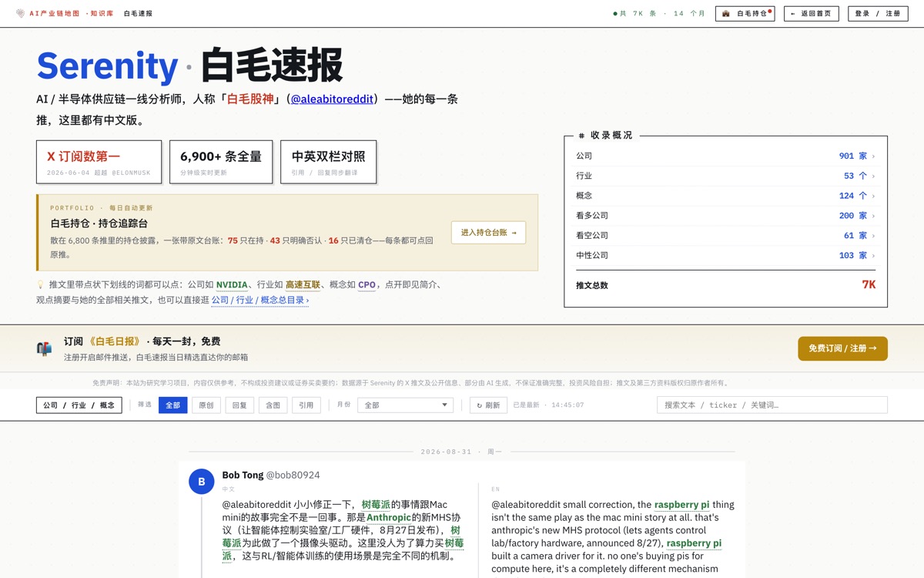Click 刷新 refresh button
924x578 pixels.
pyautogui.click(x=488, y=405)
